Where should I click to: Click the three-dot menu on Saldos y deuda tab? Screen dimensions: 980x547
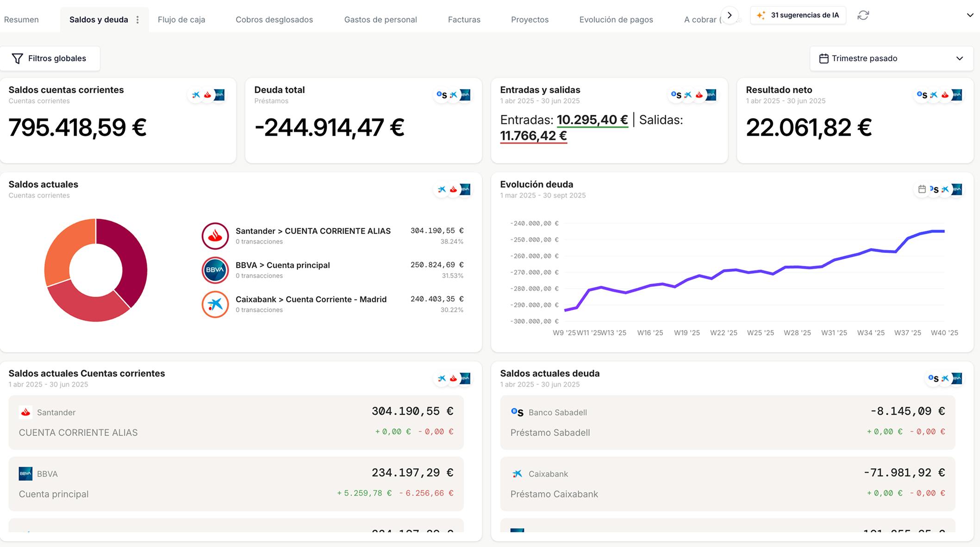[x=137, y=20]
